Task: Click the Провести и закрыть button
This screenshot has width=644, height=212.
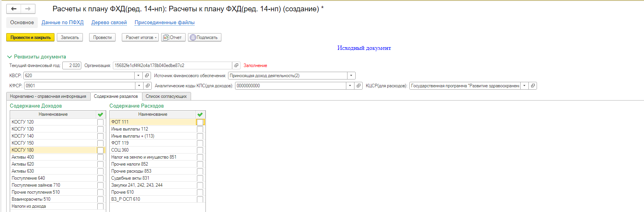Action: tap(30, 37)
